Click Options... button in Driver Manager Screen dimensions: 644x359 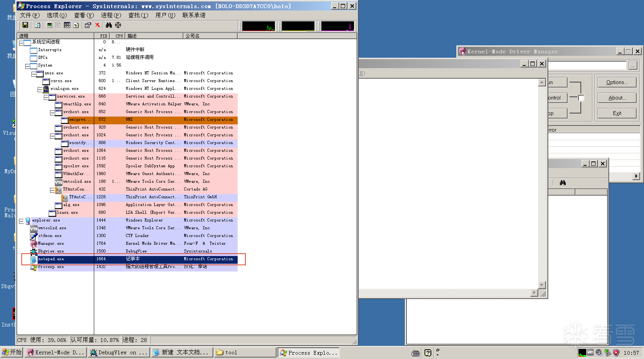point(617,82)
